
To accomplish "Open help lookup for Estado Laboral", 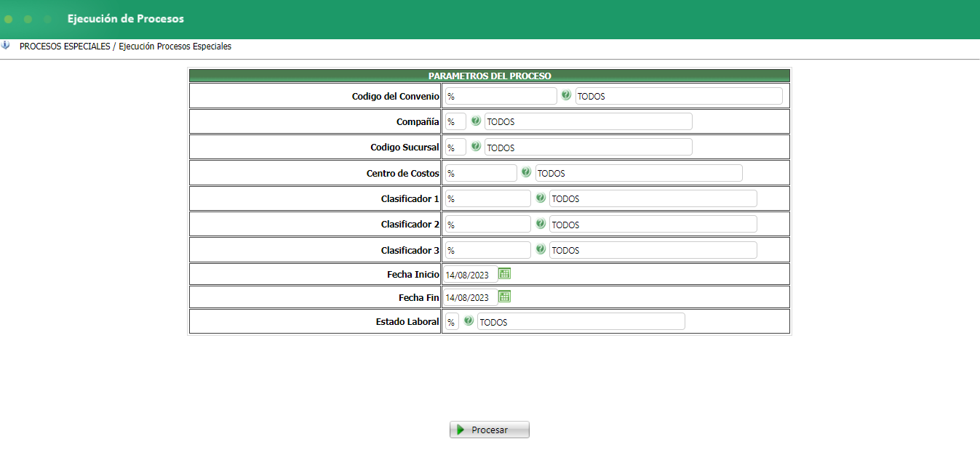I will pos(469,321).
